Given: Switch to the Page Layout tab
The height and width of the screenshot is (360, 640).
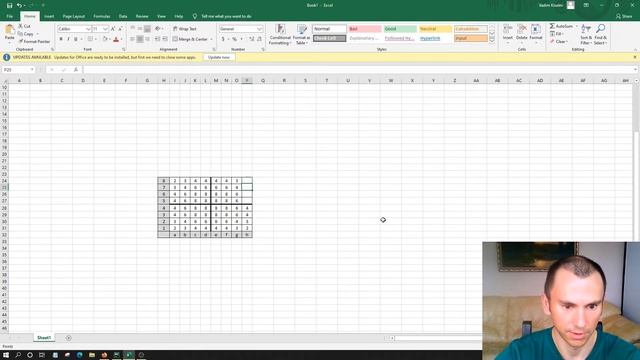Looking at the screenshot, I should tap(73, 16).
